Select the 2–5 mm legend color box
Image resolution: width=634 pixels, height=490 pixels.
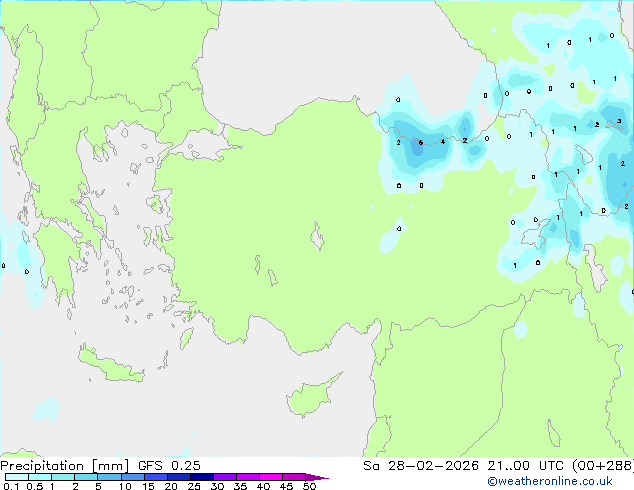[86, 477]
